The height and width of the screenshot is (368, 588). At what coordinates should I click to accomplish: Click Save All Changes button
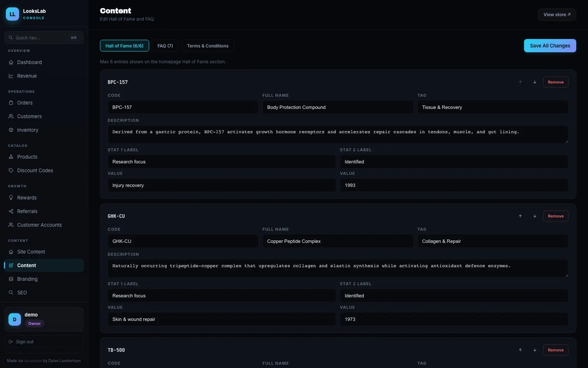pyautogui.click(x=550, y=46)
